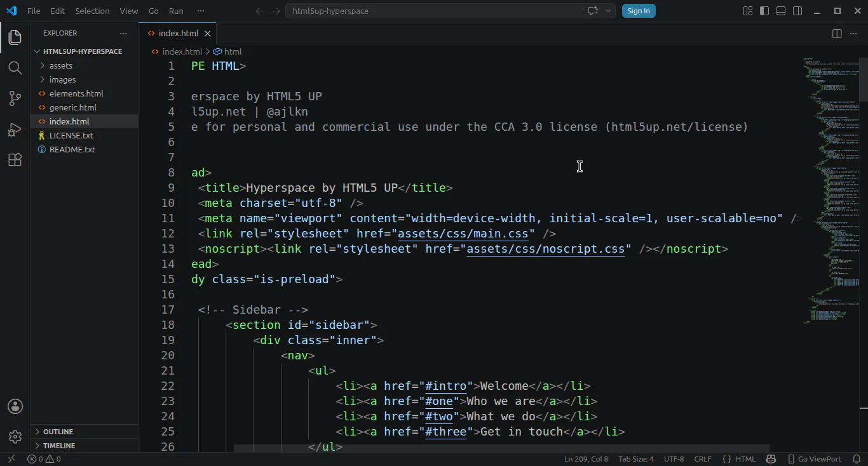Go forward with the right arrow
Screen dimensions: 868x466
[x=276, y=11]
